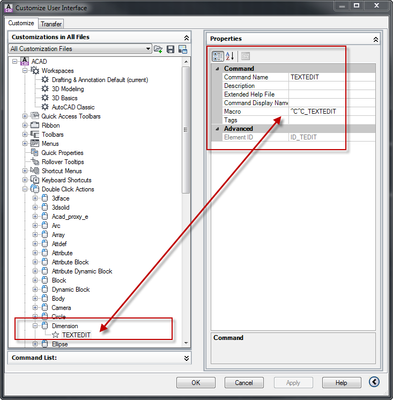393x400 pixels.
Task: Click the Categorized view icon in Properties
Action: click(218, 56)
